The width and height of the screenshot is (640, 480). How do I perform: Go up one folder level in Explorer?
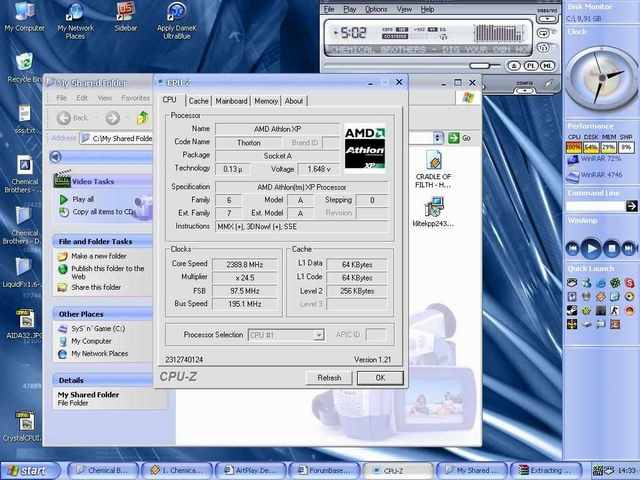142,118
